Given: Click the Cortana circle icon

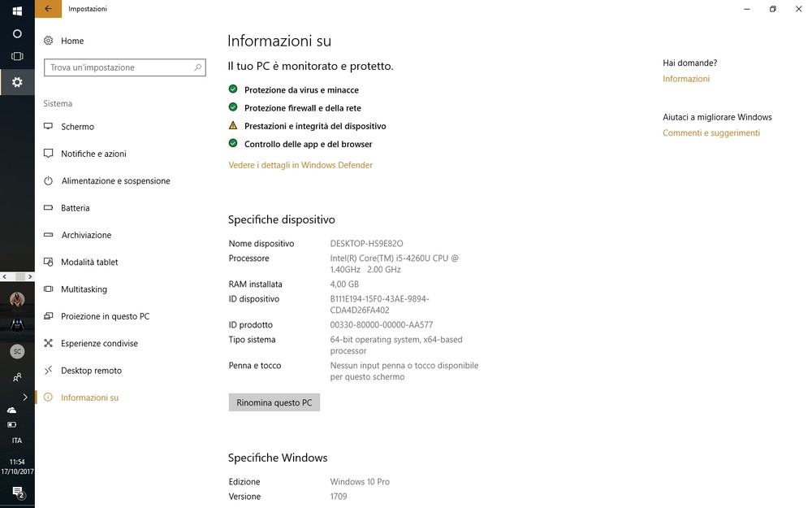Looking at the screenshot, I should [x=17, y=34].
